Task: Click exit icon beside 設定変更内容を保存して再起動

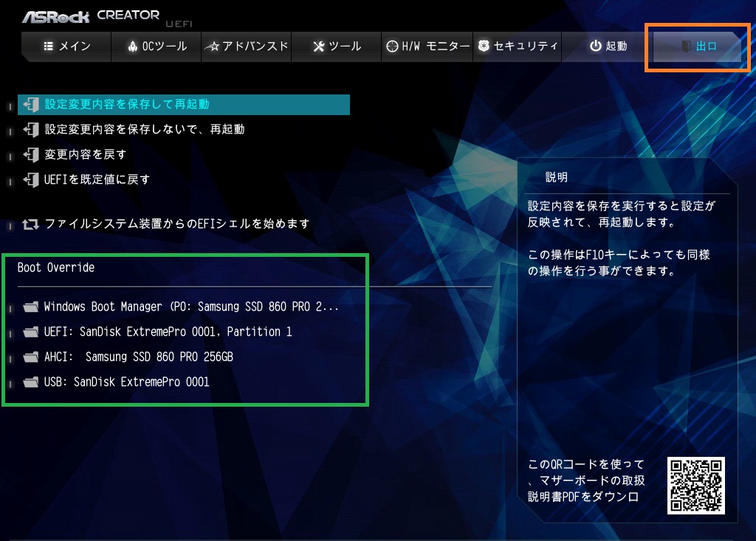Action: 31,105
